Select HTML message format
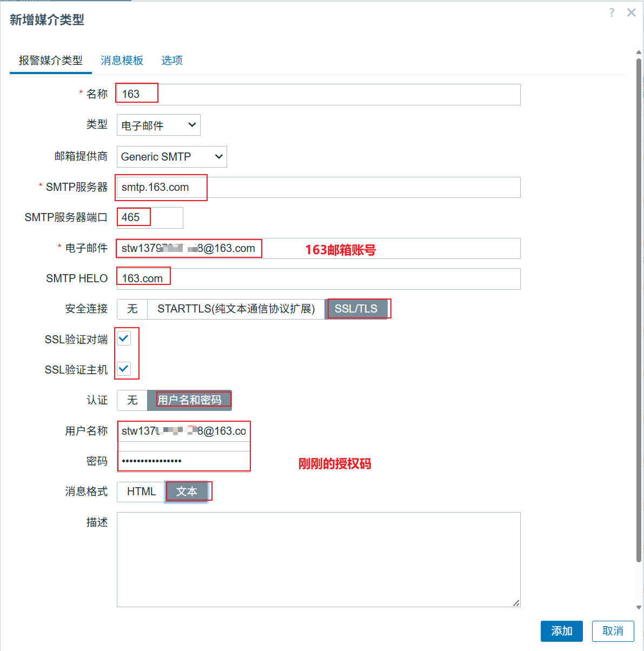Screen dimensions: 644x651 pos(141,491)
